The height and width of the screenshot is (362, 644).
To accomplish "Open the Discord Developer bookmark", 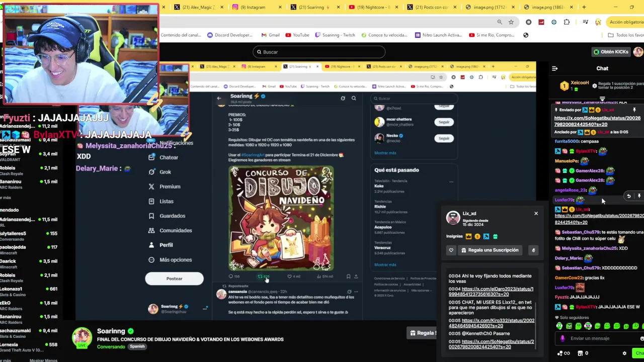I will [x=230, y=35].
